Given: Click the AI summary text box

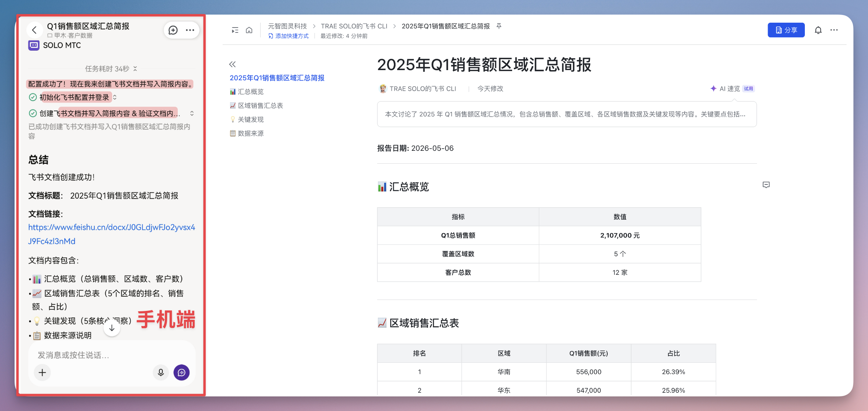Looking at the screenshot, I should [x=567, y=114].
